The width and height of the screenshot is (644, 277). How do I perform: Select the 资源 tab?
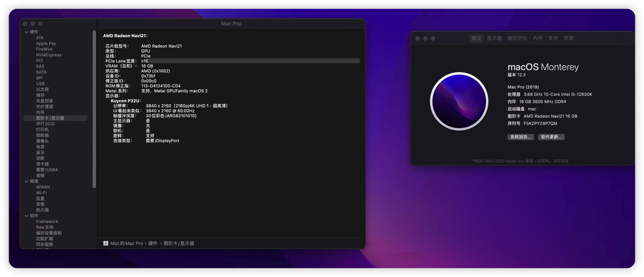568,38
